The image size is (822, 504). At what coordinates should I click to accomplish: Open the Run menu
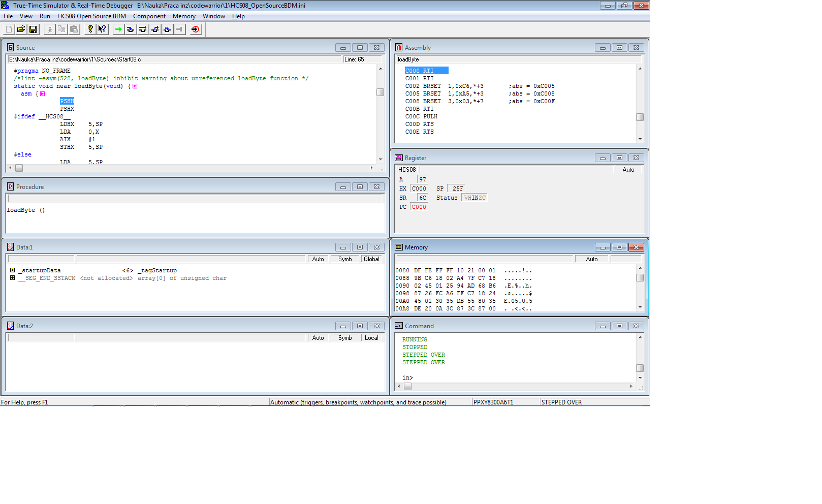[45, 16]
